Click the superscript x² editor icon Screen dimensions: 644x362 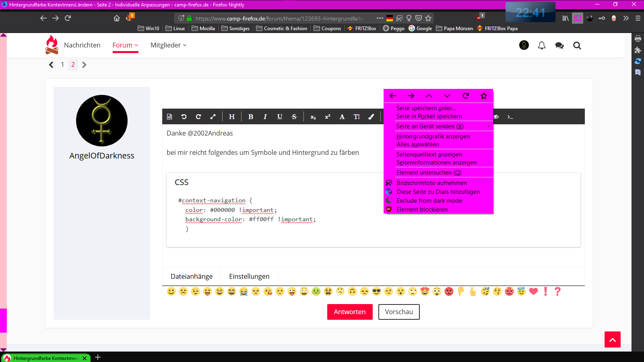click(328, 117)
